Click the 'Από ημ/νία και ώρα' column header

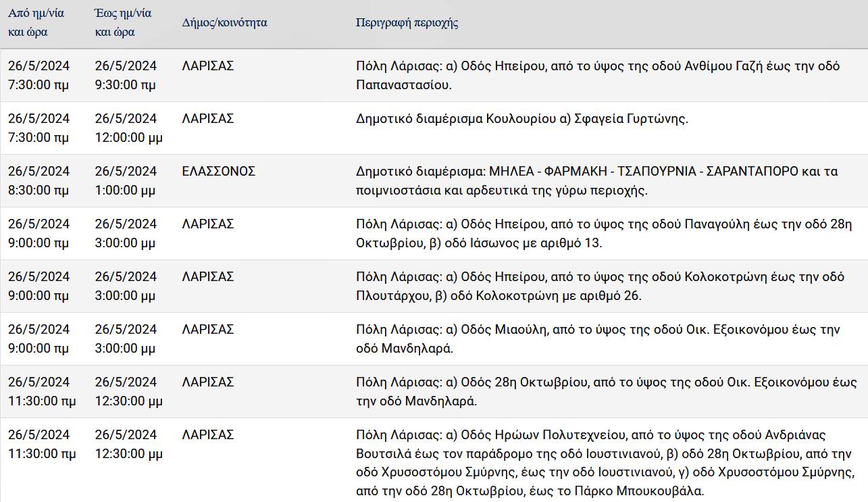pyautogui.click(x=36, y=22)
